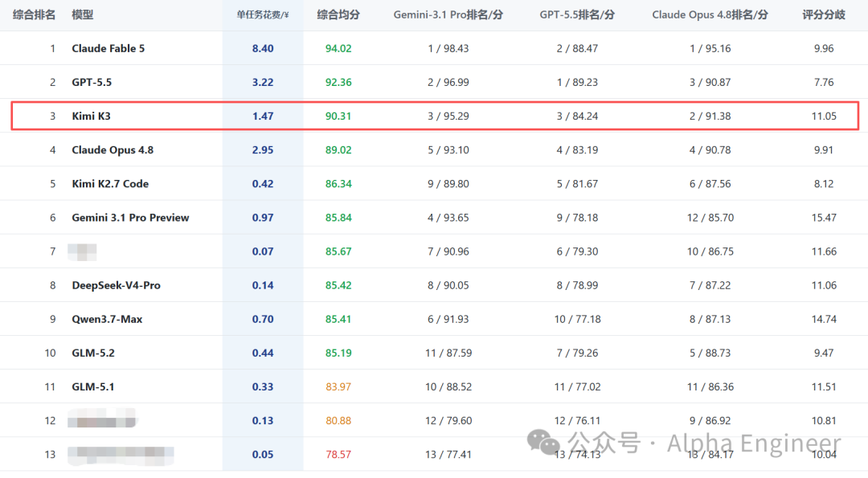Open Claude Opus 4.8 model entry
The height and width of the screenshot is (478, 868).
click(x=113, y=150)
